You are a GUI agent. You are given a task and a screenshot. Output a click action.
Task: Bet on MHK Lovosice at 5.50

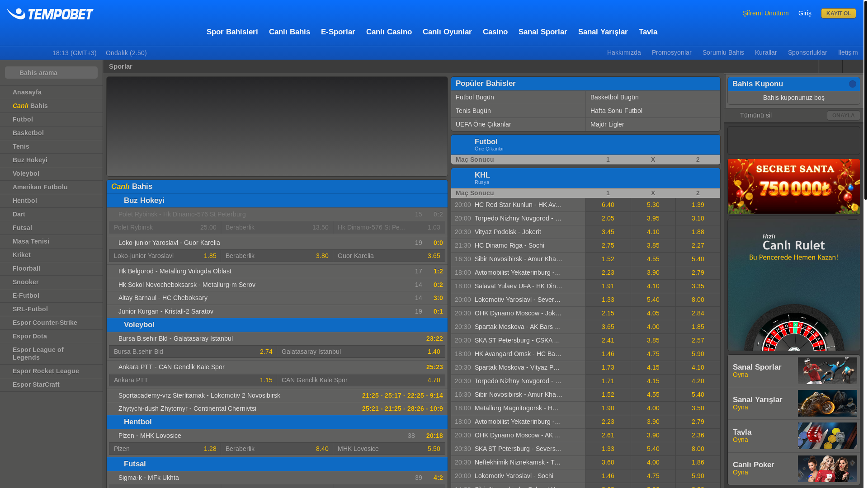coord(389,449)
